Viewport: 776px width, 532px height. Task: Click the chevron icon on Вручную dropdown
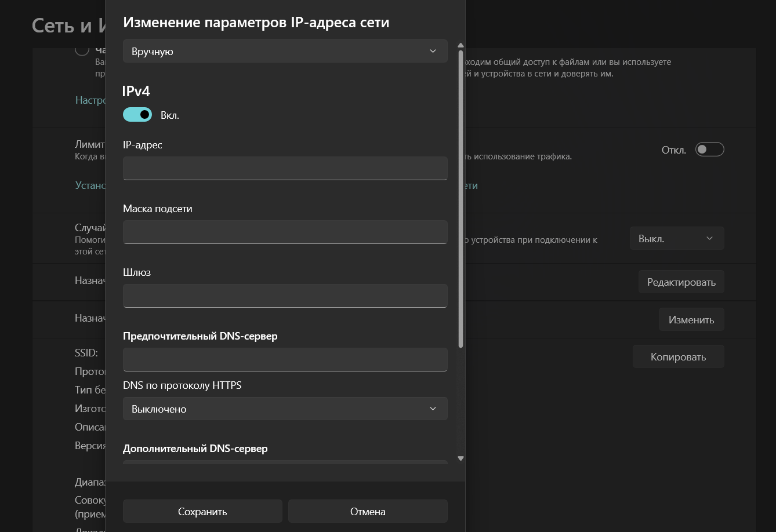click(x=433, y=51)
